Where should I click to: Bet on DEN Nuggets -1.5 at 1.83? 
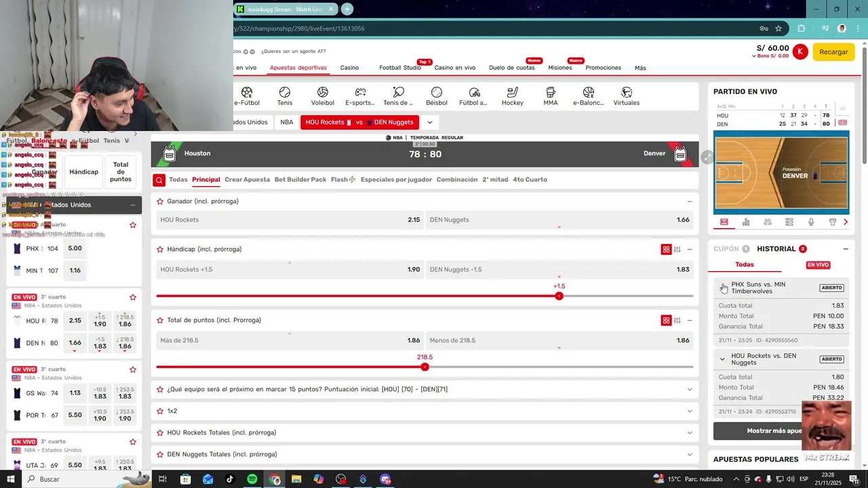pyautogui.click(x=559, y=270)
